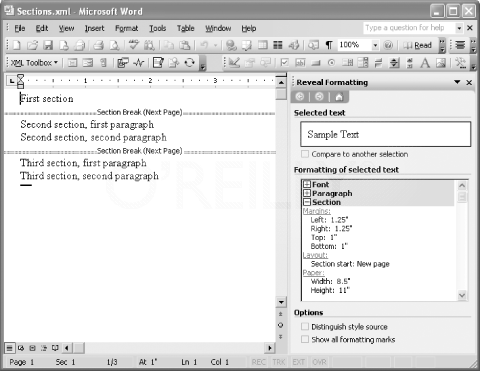Close the Reveal Formatting task pane
This screenshot has height=371, width=481.
pos(469,82)
